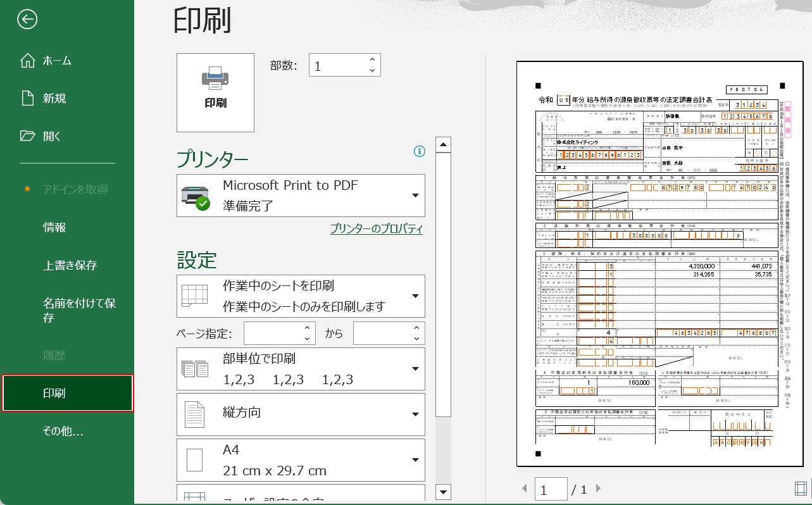Increase the start page number
The width and height of the screenshot is (812, 505).
[x=308, y=328]
